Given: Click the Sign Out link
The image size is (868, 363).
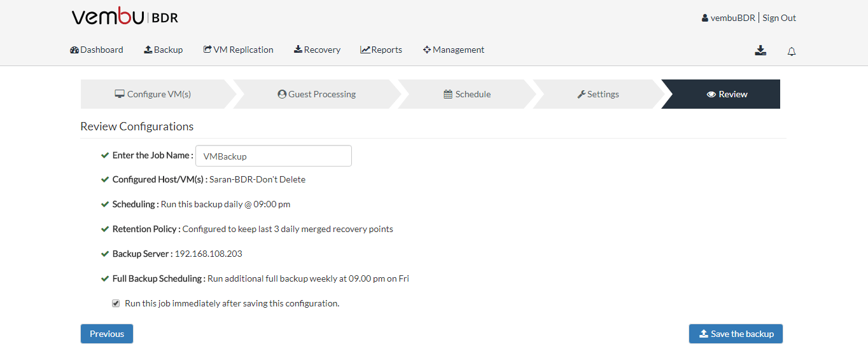Looking at the screenshot, I should tap(779, 18).
